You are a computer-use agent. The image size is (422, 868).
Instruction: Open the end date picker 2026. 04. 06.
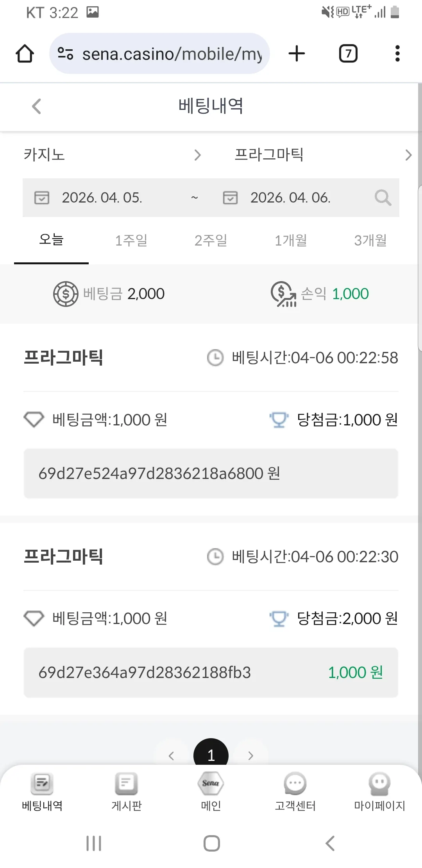click(x=291, y=198)
